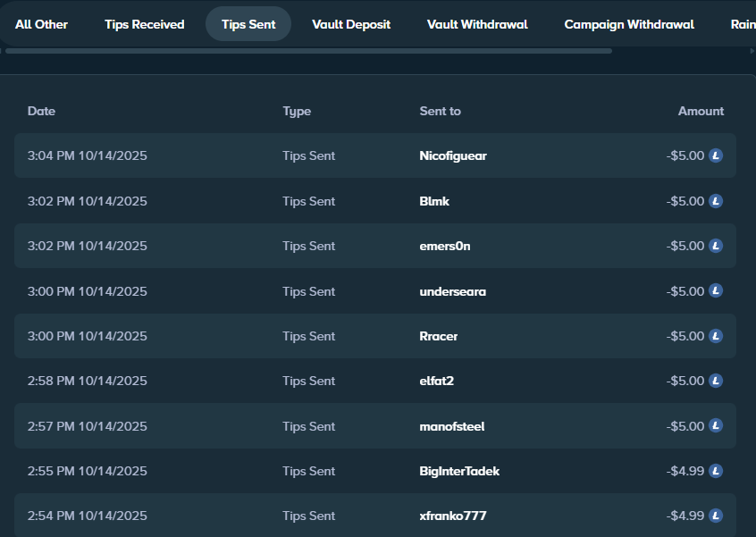Click the Type column header
This screenshot has width=756, height=537.
tap(297, 112)
